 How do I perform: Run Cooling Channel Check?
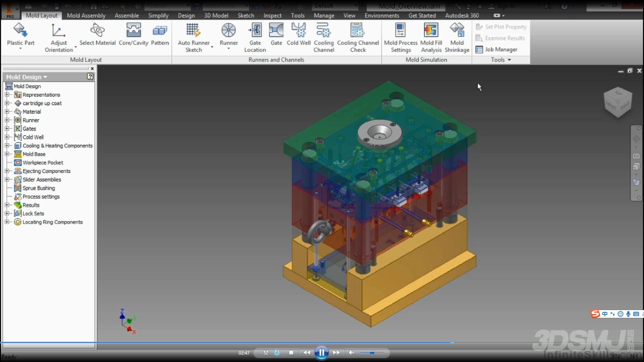[x=358, y=37]
